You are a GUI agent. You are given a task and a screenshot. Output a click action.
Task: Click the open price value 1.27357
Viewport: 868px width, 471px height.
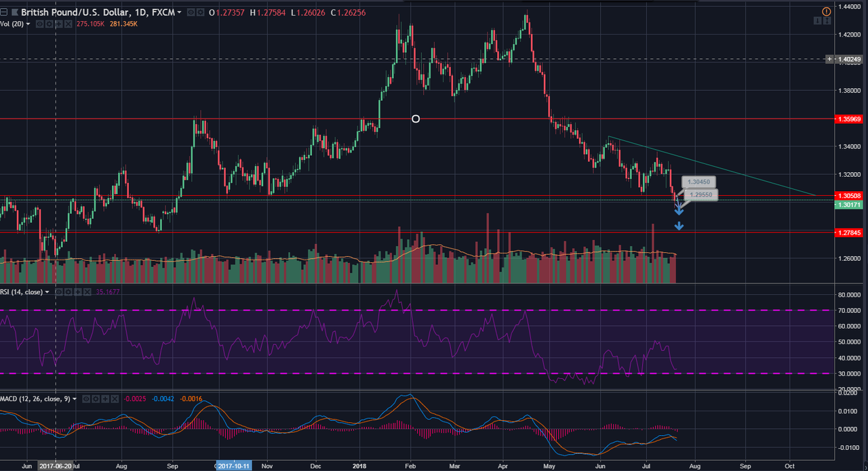click(230, 12)
